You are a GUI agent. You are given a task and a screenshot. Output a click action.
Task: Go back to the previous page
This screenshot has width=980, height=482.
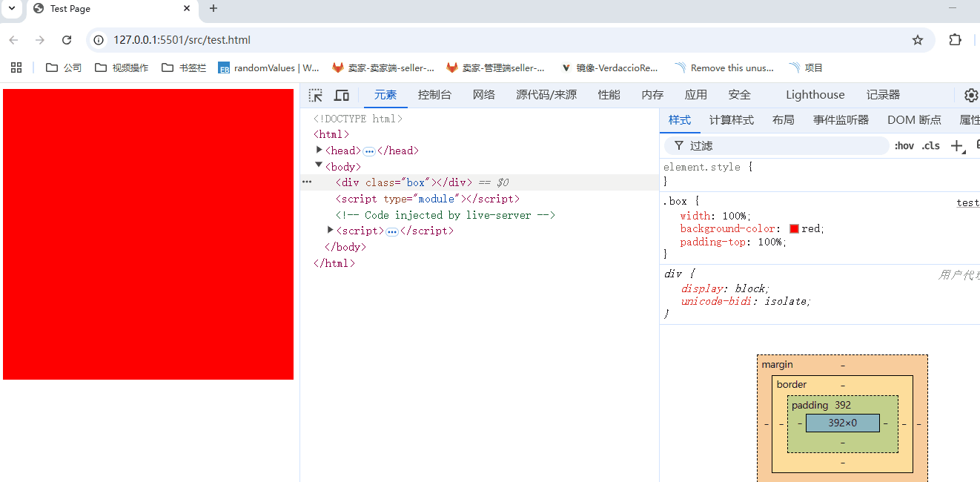click(x=13, y=40)
